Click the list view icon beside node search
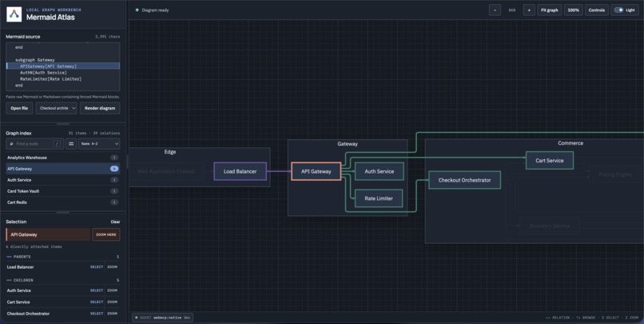The width and height of the screenshot is (644, 324). [71, 144]
